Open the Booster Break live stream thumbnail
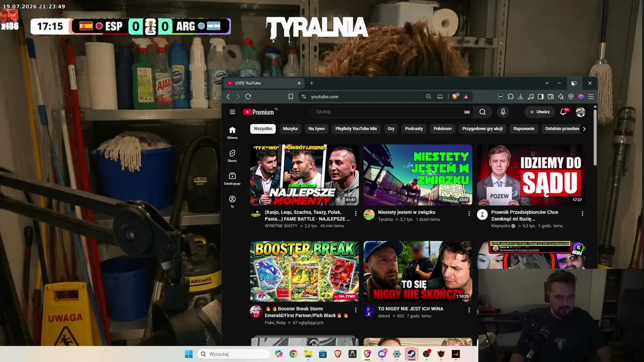 pos(304,271)
